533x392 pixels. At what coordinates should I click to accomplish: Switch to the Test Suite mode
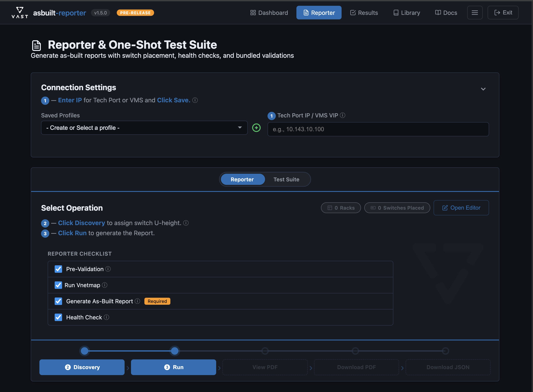coord(286,179)
